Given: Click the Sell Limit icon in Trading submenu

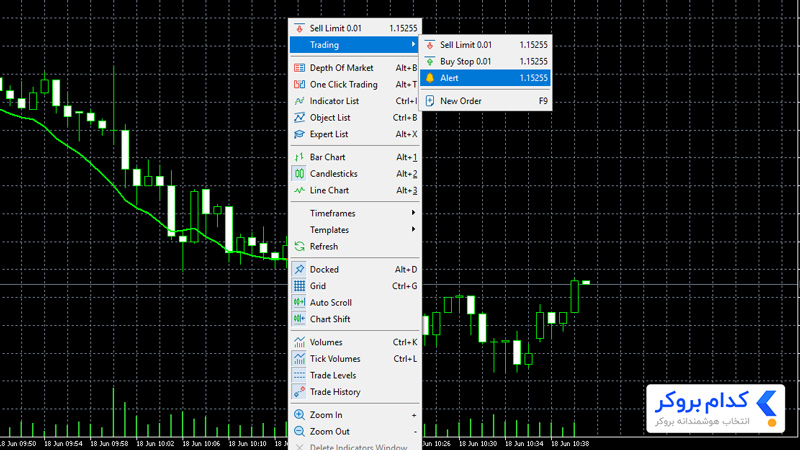Looking at the screenshot, I should click(x=430, y=45).
